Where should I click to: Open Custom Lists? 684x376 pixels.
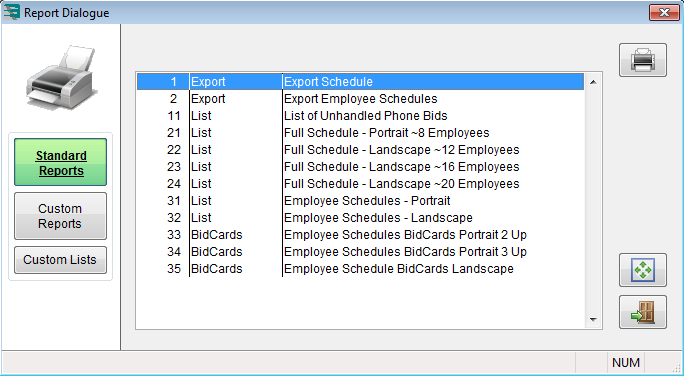[x=61, y=260]
